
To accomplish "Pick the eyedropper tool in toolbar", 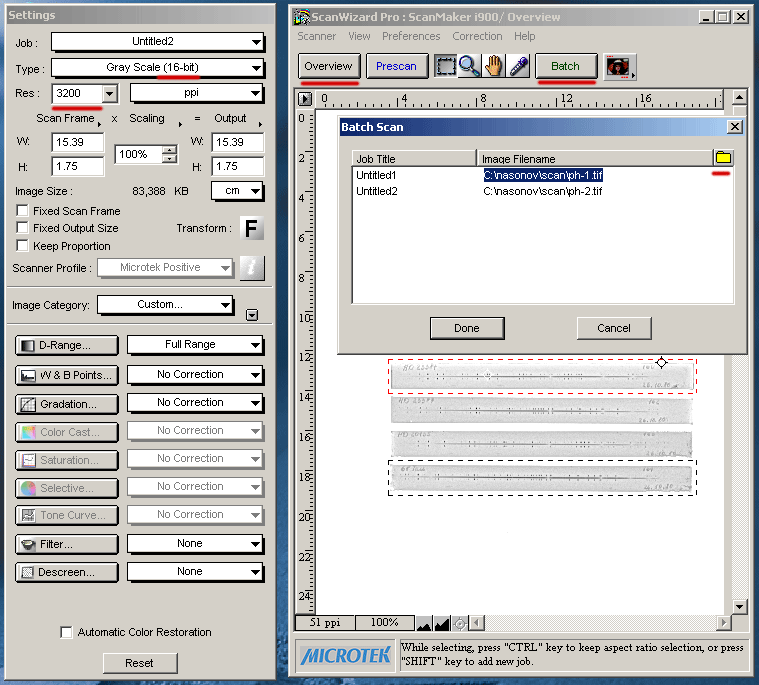I will [x=518, y=66].
